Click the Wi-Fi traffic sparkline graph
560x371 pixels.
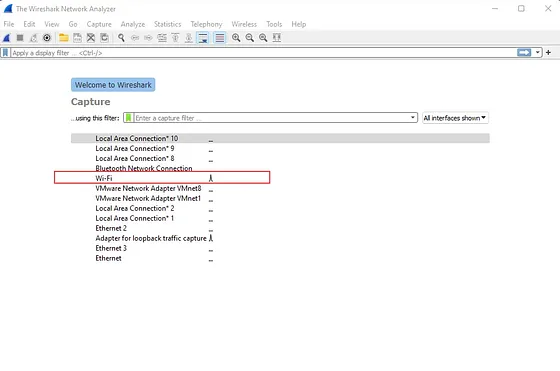click(211, 178)
